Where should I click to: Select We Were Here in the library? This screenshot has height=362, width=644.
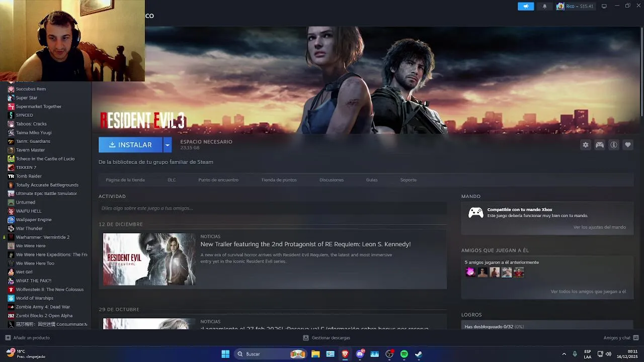(31, 246)
